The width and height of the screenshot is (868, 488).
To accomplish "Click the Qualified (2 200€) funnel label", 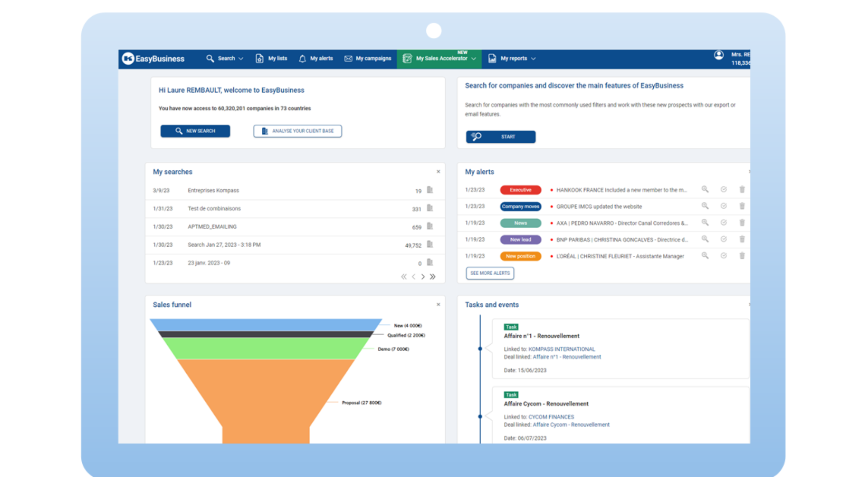I will [406, 335].
